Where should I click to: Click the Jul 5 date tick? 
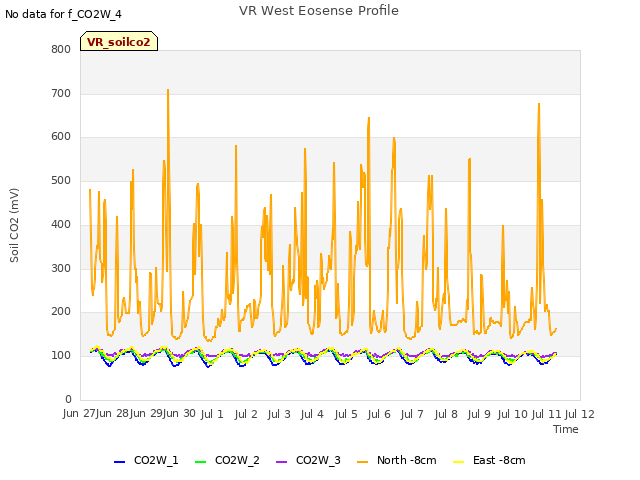click(346, 414)
